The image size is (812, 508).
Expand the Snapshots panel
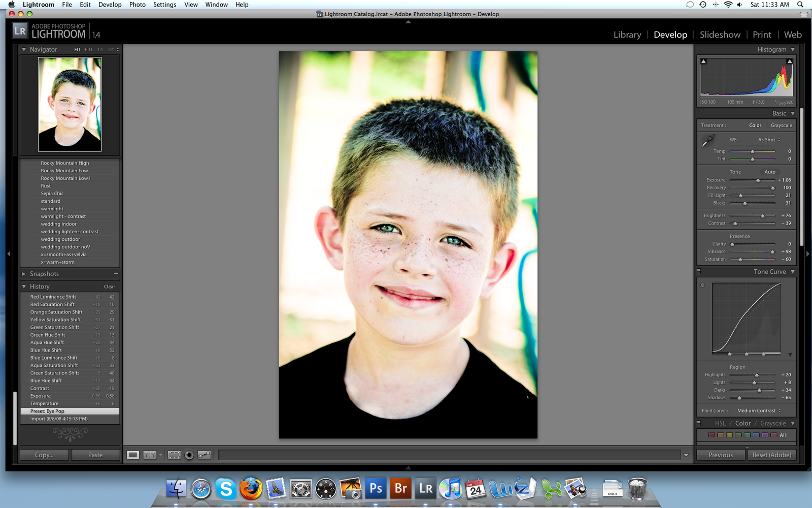click(24, 274)
